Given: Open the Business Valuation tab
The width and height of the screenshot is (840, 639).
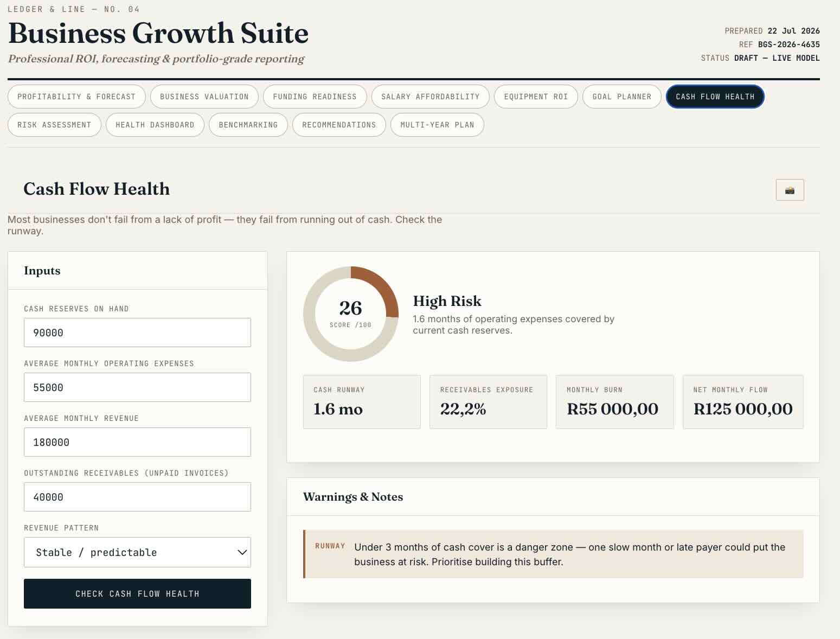Looking at the screenshot, I should 204,97.
